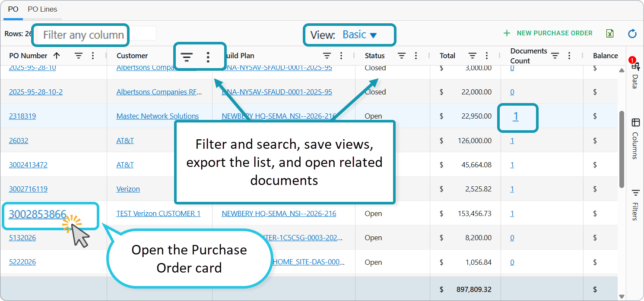Expand the View Basic dropdown
This screenshot has width=644, height=301.
(359, 35)
